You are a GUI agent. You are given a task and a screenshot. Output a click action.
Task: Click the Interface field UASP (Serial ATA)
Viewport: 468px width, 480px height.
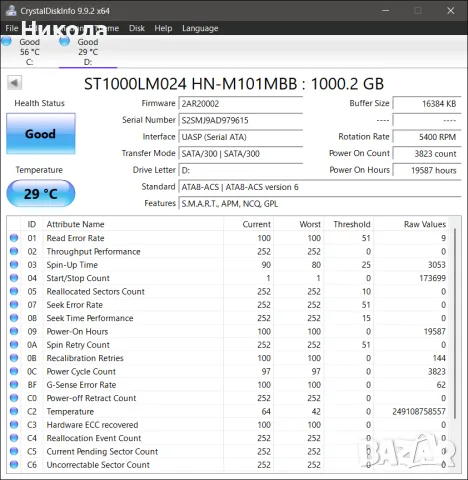click(241, 137)
